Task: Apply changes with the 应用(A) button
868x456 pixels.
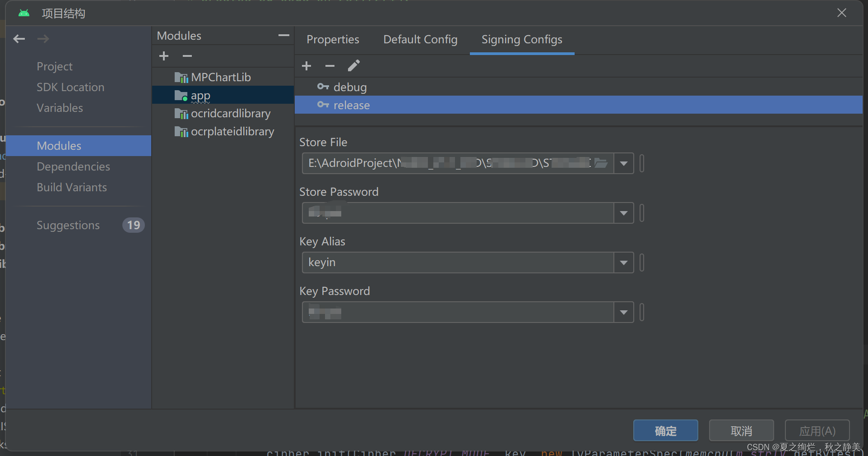Action: [817, 430]
